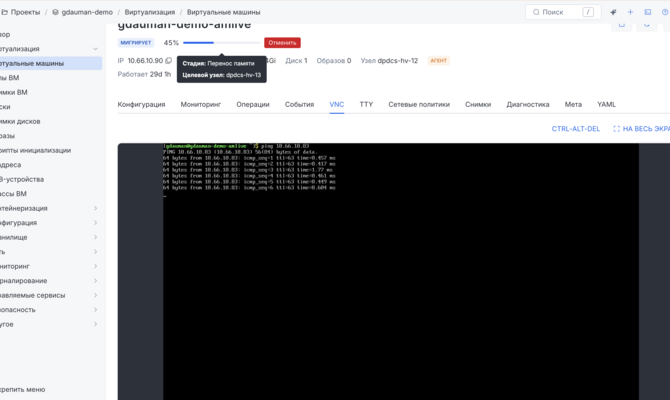Viewport: 670px width, 400px height.
Task: Click node name dpdcs-hv-12
Action: click(x=397, y=61)
